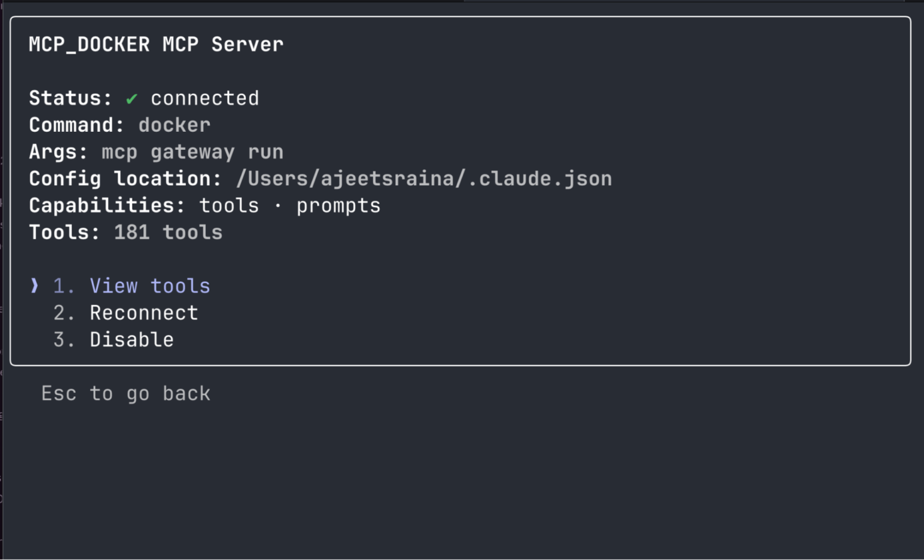The height and width of the screenshot is (560, 924).
Task: Click the selection chevron beside View tools
Action: point(34,286)
